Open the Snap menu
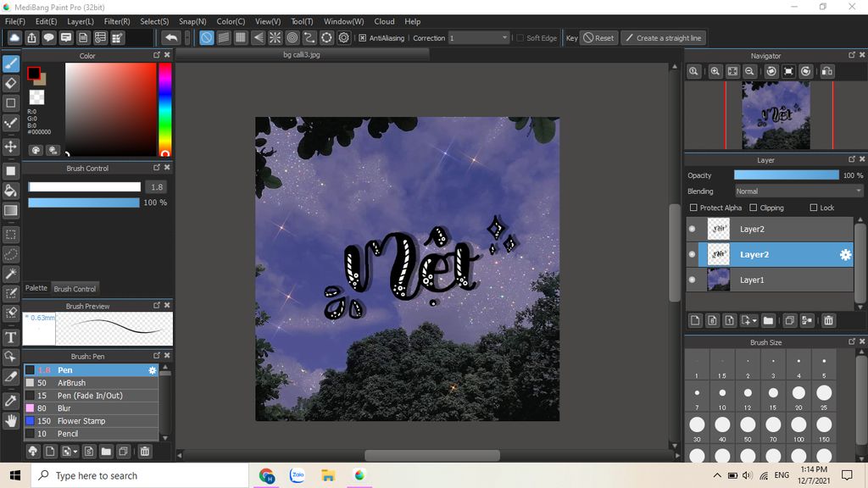The image size is (868, 488). point(192,21)
